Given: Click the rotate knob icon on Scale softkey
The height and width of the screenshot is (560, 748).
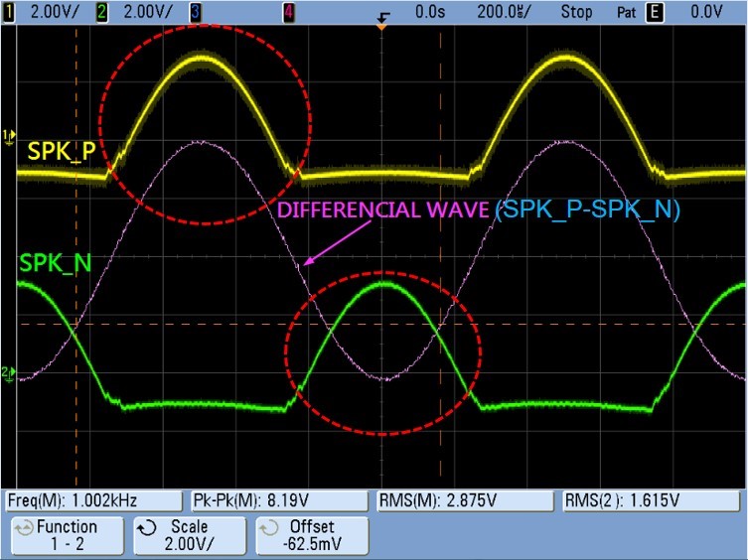Looking at the screenshot, I should [147, 528].
